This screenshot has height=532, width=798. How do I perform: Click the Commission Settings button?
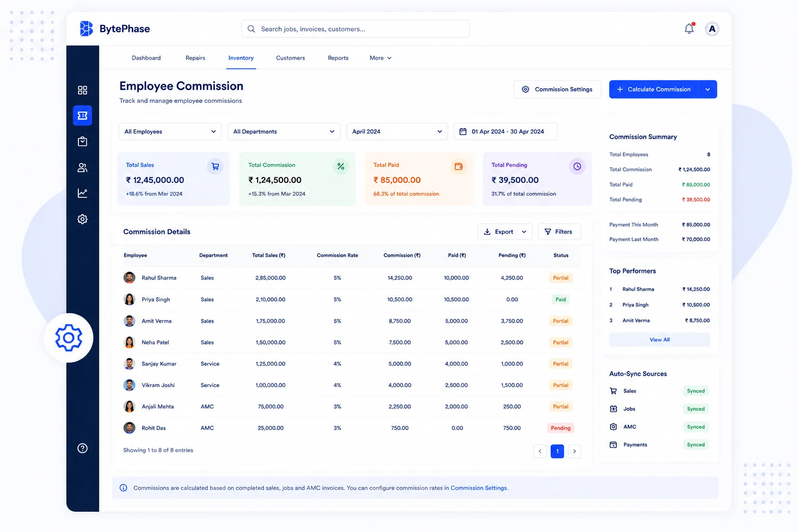click(557, 89)
